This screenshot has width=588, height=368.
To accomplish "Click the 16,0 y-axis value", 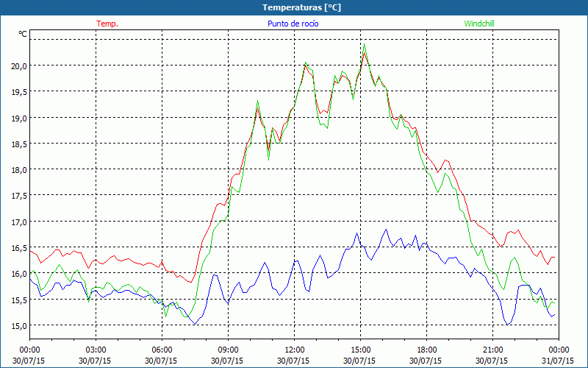I will tap(20, 274).
